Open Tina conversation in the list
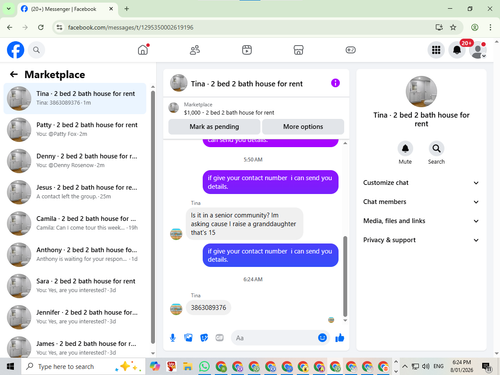 75,98
